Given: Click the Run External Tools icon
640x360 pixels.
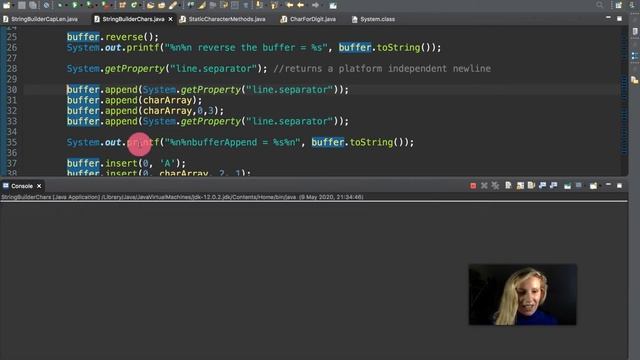Looking at the screenshot, I should (105, 5).
